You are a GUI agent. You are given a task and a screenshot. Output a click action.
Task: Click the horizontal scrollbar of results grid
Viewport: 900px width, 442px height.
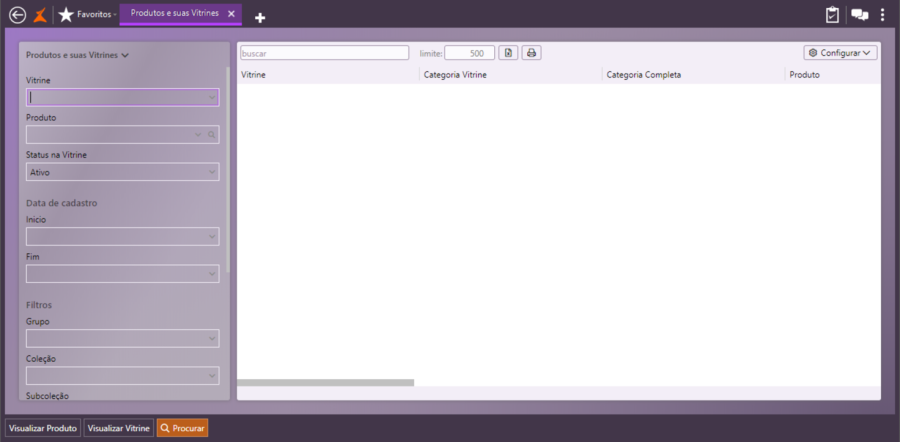pos(325,382)
